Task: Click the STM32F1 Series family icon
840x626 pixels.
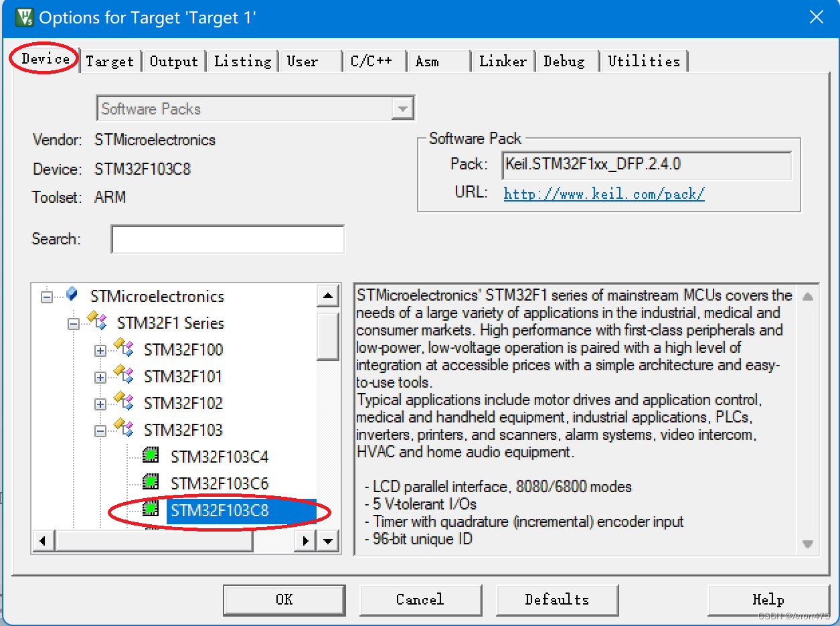Action: [98, 321]
